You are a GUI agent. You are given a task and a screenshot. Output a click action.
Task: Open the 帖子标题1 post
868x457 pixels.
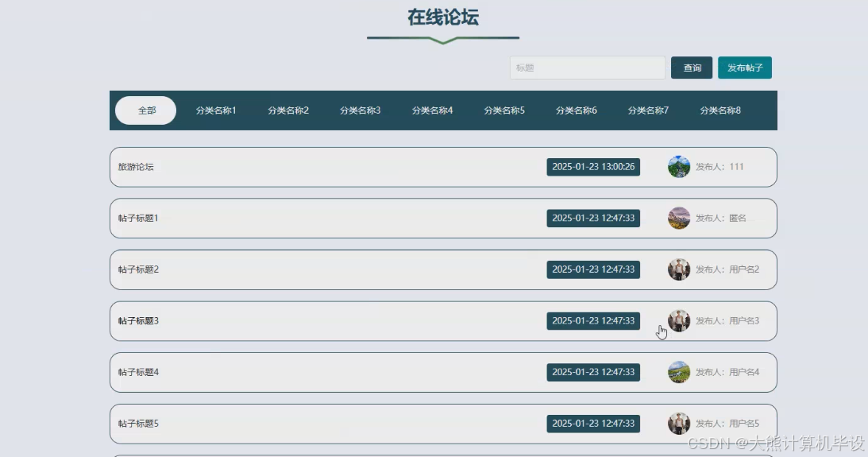tap(443, 219)
